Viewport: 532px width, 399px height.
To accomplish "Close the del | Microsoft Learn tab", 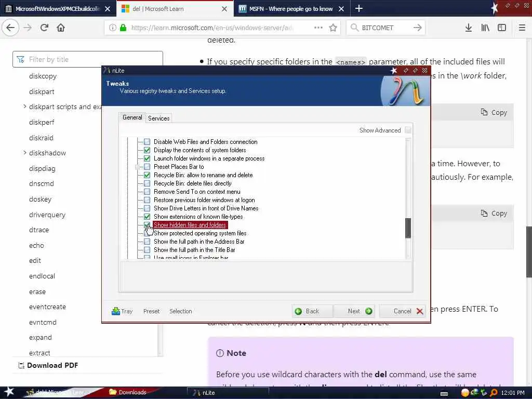I will [224, 9].
